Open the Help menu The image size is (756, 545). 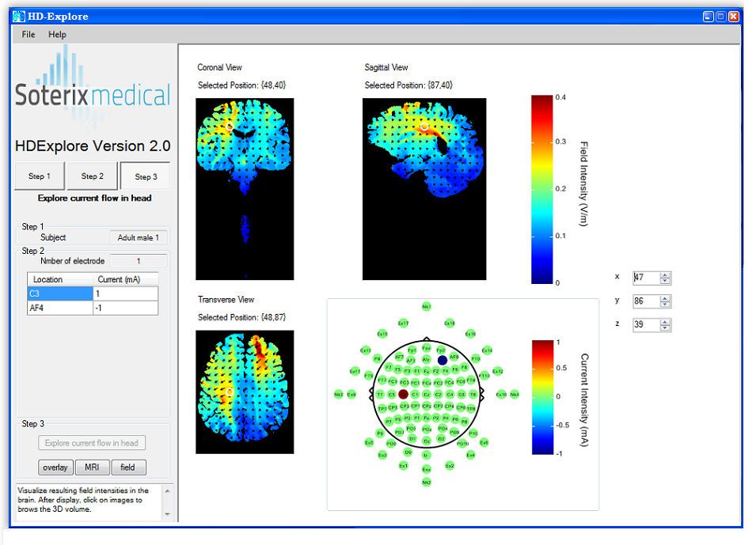57,35
